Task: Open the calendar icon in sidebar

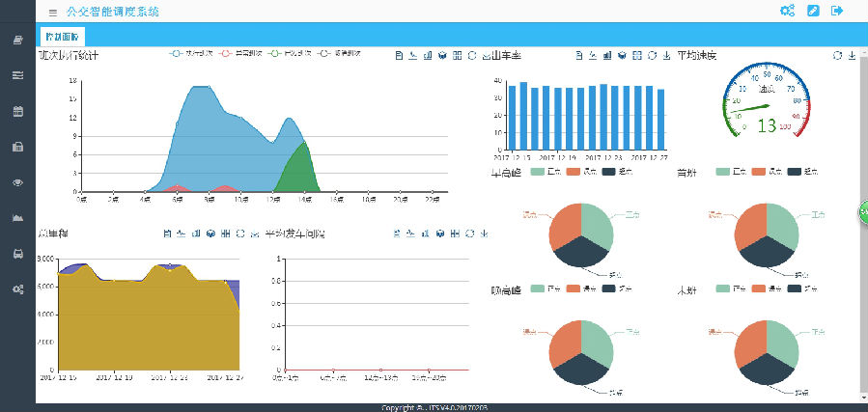Action: [17, 111]
